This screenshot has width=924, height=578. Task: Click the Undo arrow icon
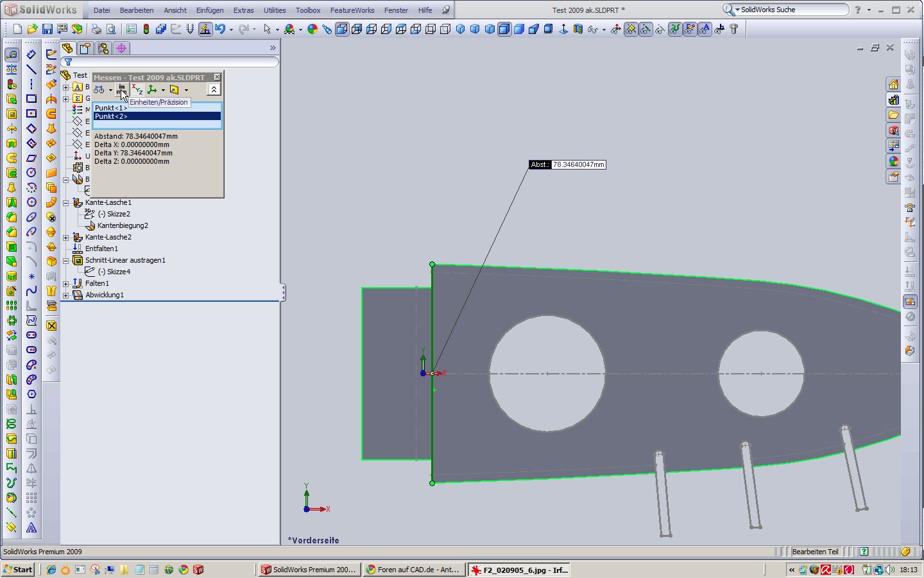pyautogui.click(x=220, y=29)
